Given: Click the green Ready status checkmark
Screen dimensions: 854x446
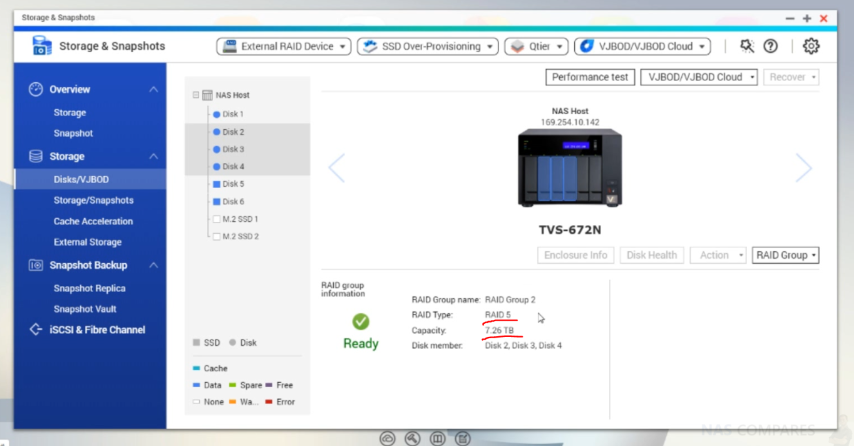Looking at the screenshot, I should (361, 322).
